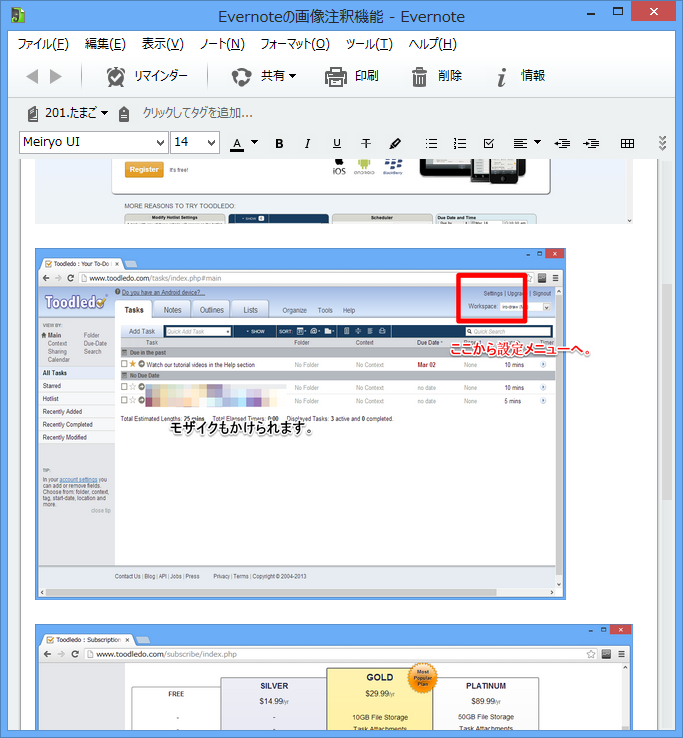Screen dimensions: 683x738
Task: Open the 編集(E) menu
Action: pos(105,44)
